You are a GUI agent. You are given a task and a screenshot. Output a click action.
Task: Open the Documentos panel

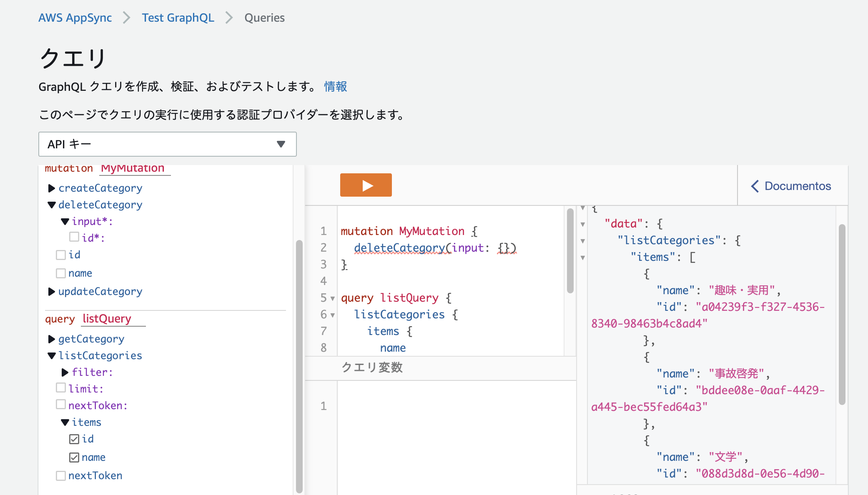point(791,186)
